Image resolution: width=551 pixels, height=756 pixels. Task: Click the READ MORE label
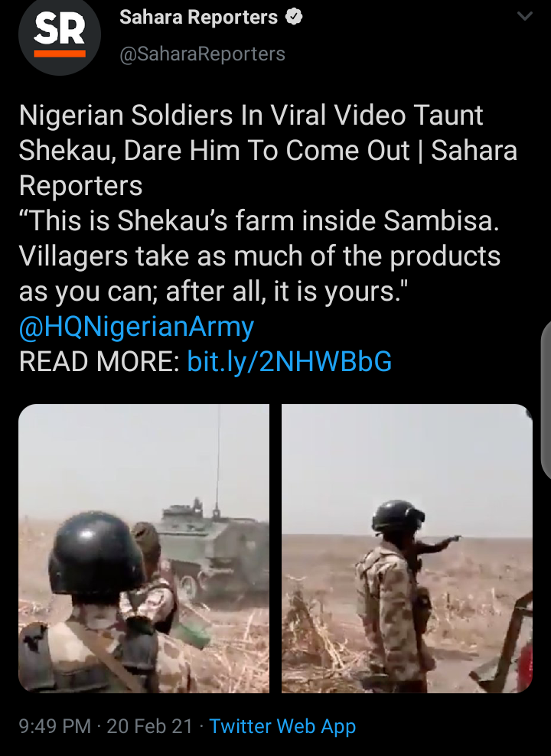click(99, 362)
